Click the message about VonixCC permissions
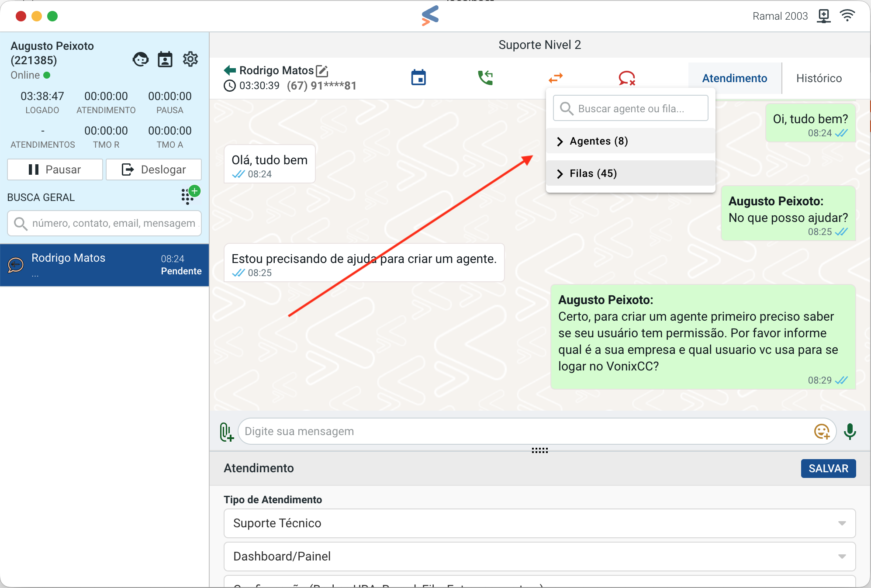 tap(703, 337)
